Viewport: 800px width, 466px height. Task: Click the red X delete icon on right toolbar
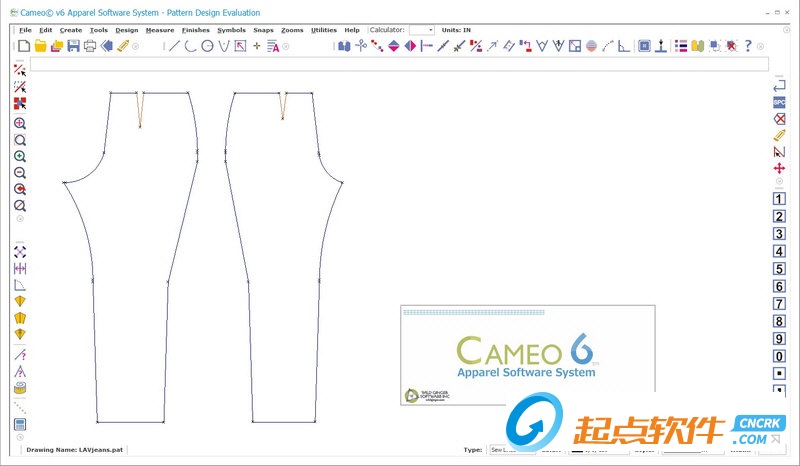coord(779,119)
